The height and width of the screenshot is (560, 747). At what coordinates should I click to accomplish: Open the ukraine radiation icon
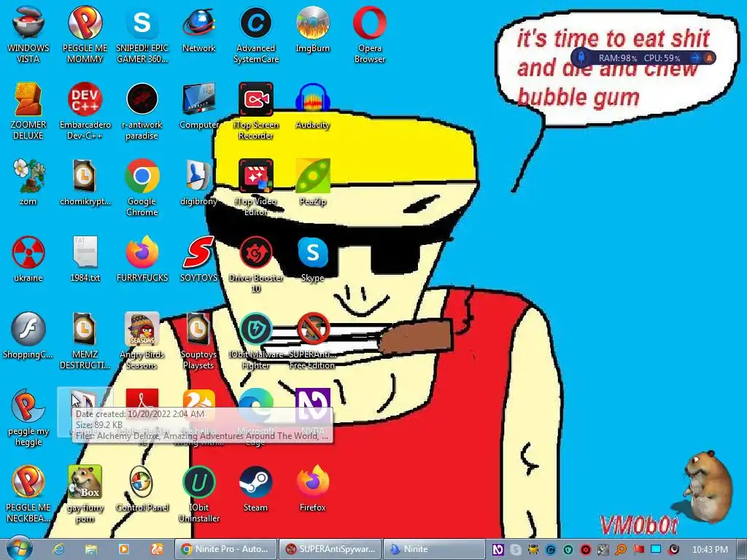tap(28, 260)
